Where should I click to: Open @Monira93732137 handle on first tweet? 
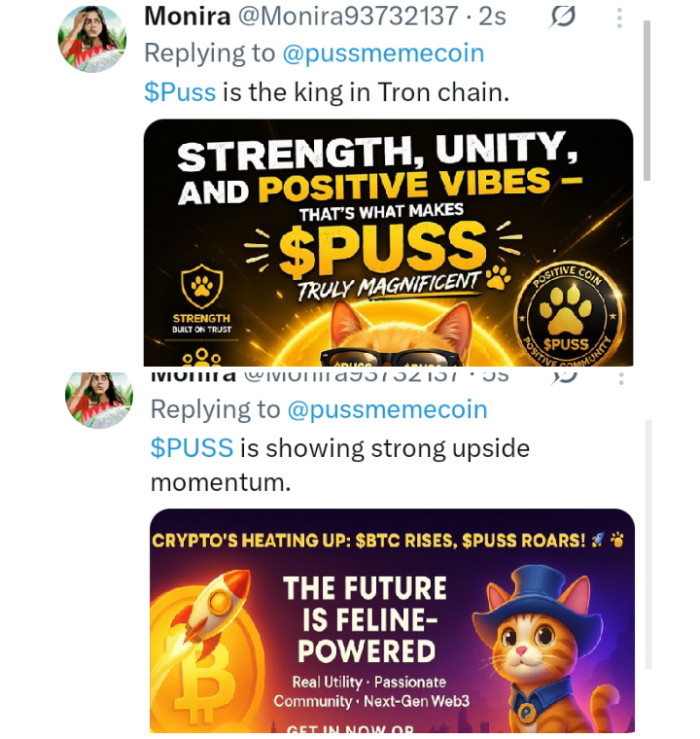(348, 17)
